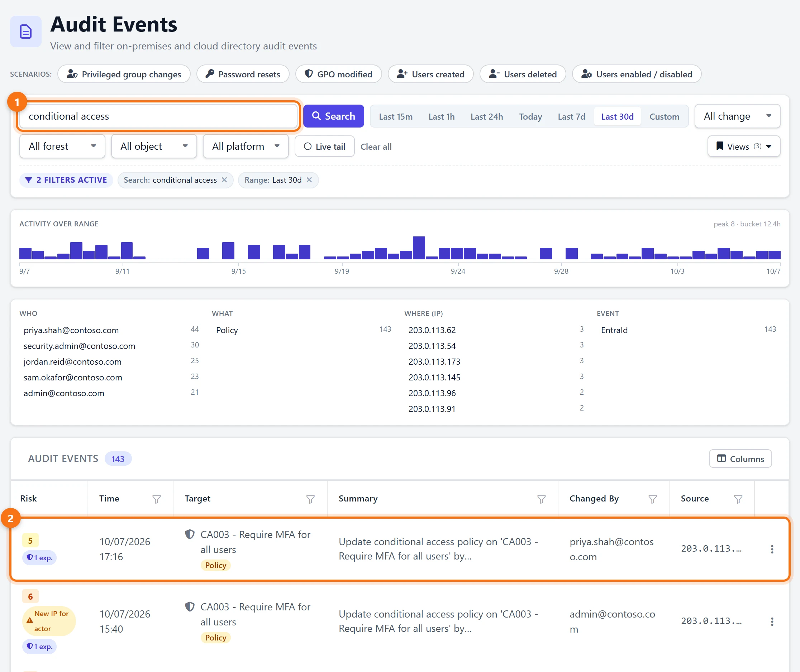Open the 'All platform' dropdown

tap(246, 146)
